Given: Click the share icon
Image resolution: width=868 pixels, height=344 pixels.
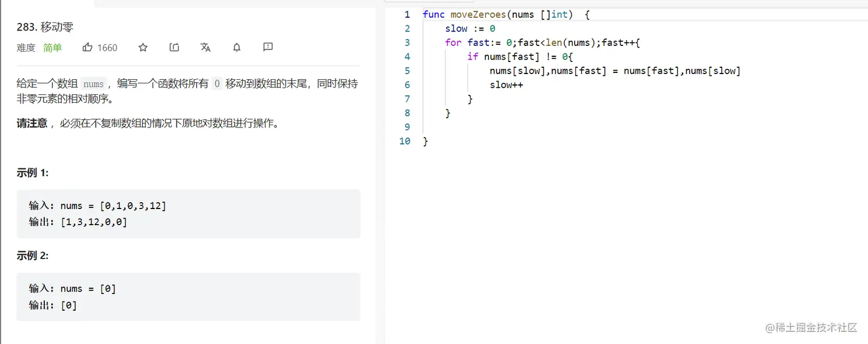Looking at the screenshot, I should pyautogui.click(x=175, y=47).
